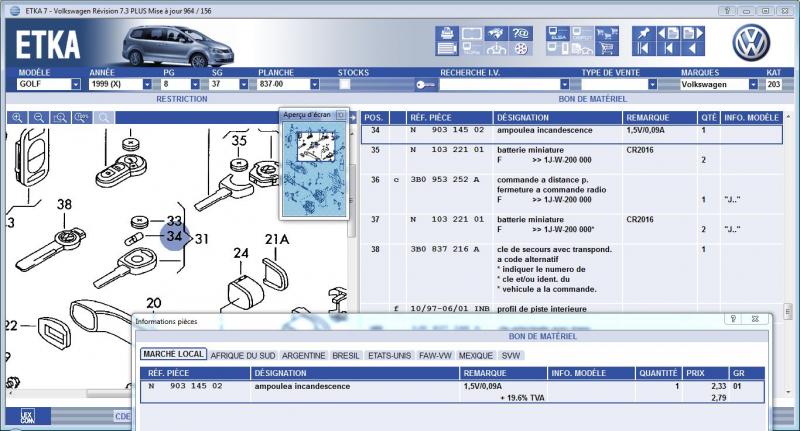
Task: Open the ?@ help icon
Action: tap(520, 33)
